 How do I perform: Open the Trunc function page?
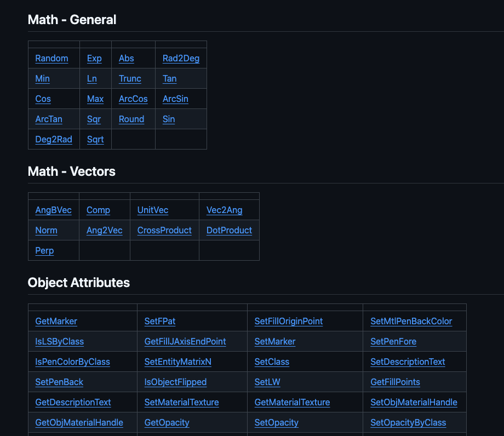[x=130, y=79]
